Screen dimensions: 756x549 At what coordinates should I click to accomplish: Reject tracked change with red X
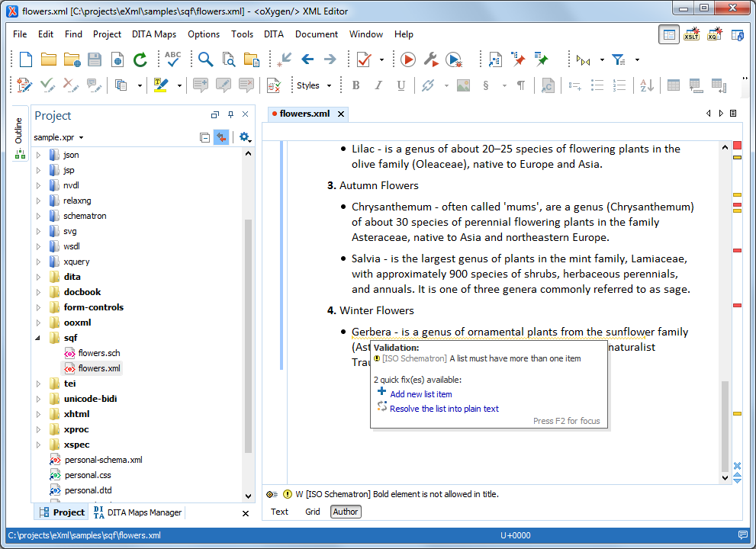pyautogui.click(x=70, y=85)
